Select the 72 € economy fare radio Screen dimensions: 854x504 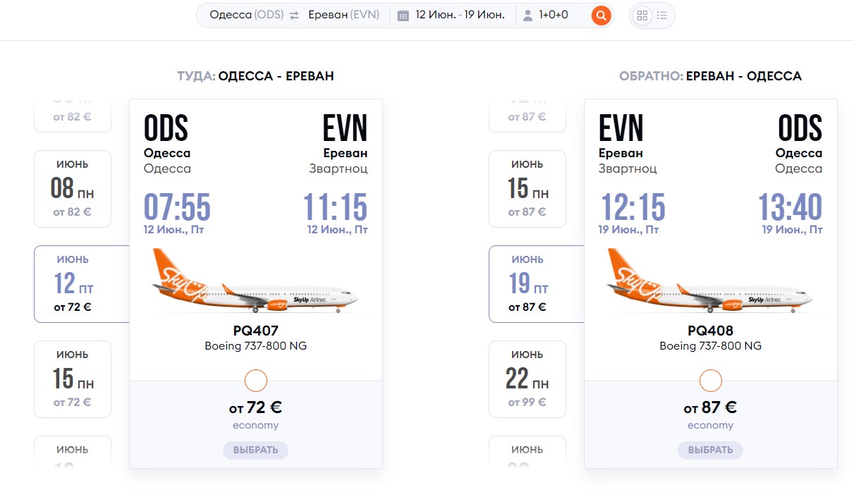(x=255, y=381)
